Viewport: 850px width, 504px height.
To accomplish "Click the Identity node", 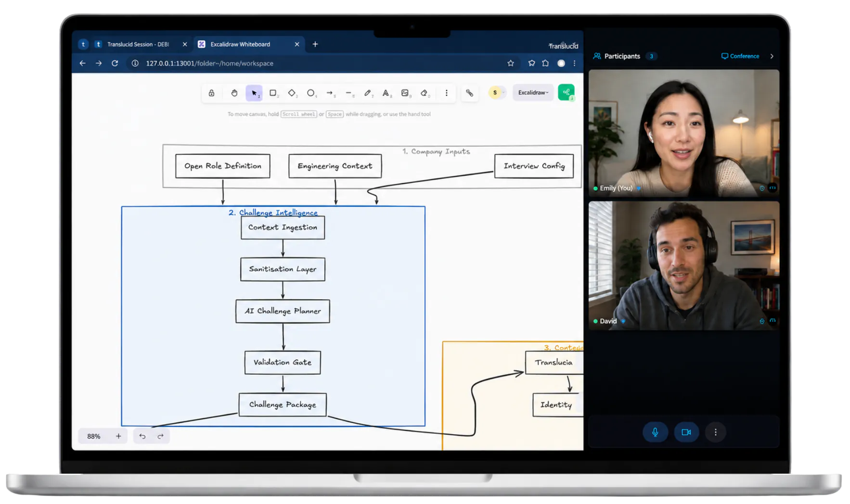I will (557, 405).
